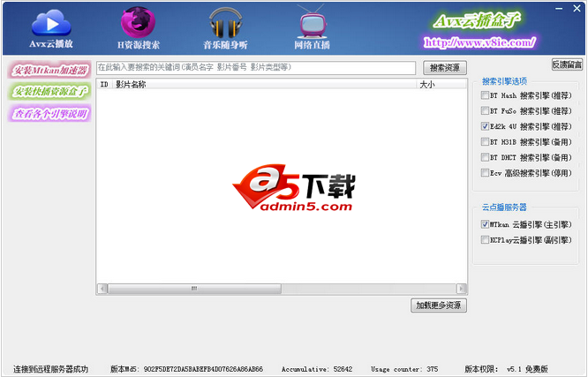This screenshot has width=588, height=377.
Task: Click the Usage counter: 375 text
Action: pyautogui.click(x=404, y=369)
